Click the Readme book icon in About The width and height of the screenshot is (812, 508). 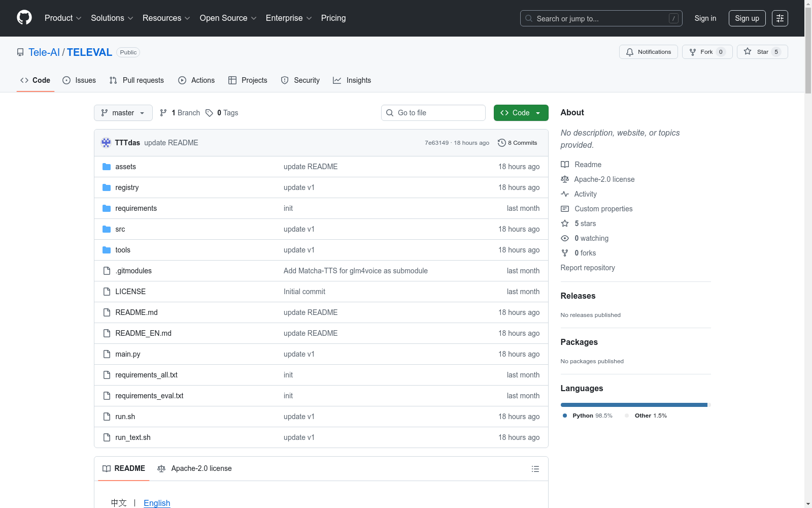565,165
